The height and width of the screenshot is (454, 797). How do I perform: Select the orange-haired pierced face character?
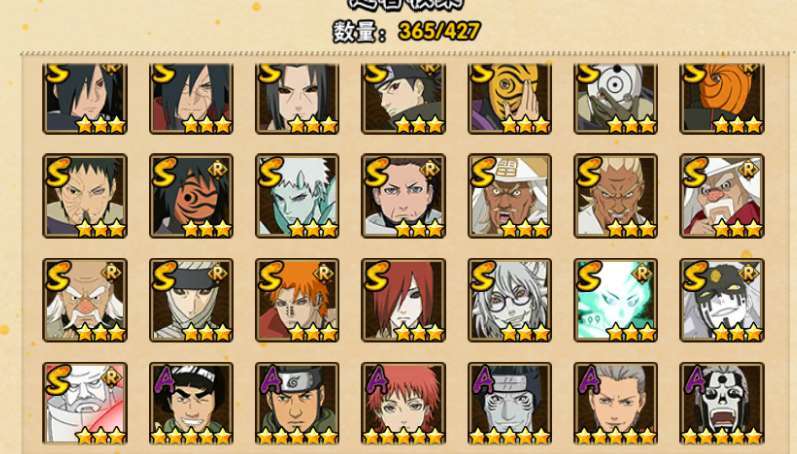click(297, 300)
